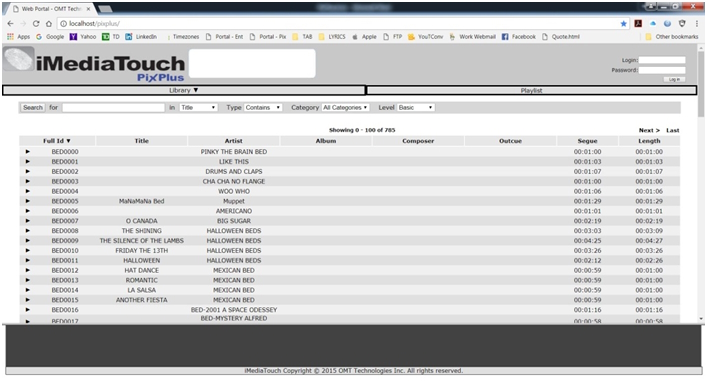Sort by the Album column header
Viewport: 707px width, 381px height.
pyautogui.click(x=326, y=141)
